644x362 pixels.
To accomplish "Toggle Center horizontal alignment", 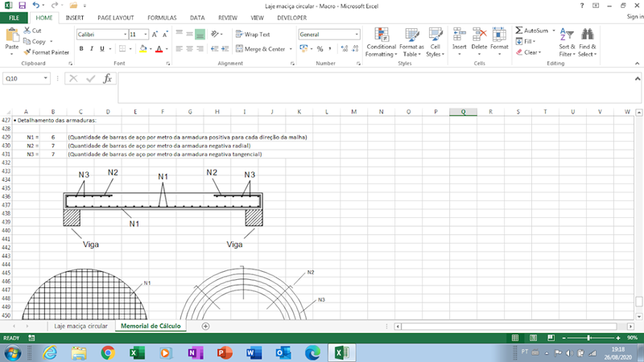I will (x=189, y=49).
